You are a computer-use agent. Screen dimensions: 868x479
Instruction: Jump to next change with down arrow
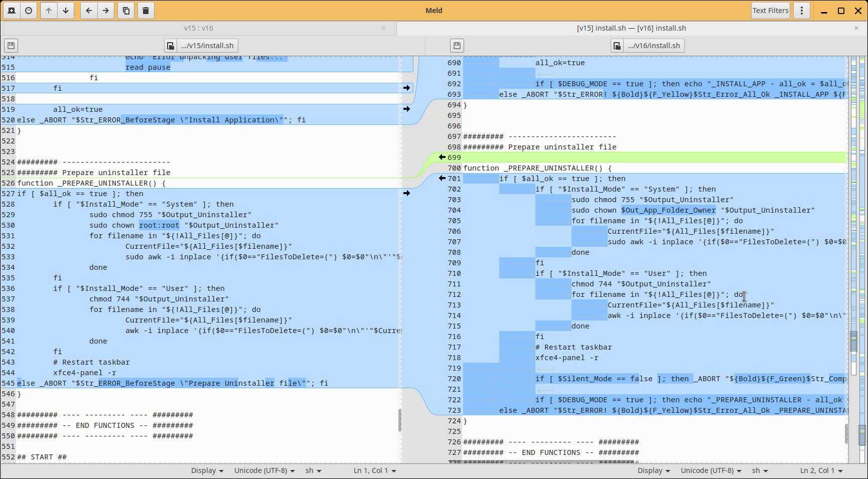pos(66,11)
